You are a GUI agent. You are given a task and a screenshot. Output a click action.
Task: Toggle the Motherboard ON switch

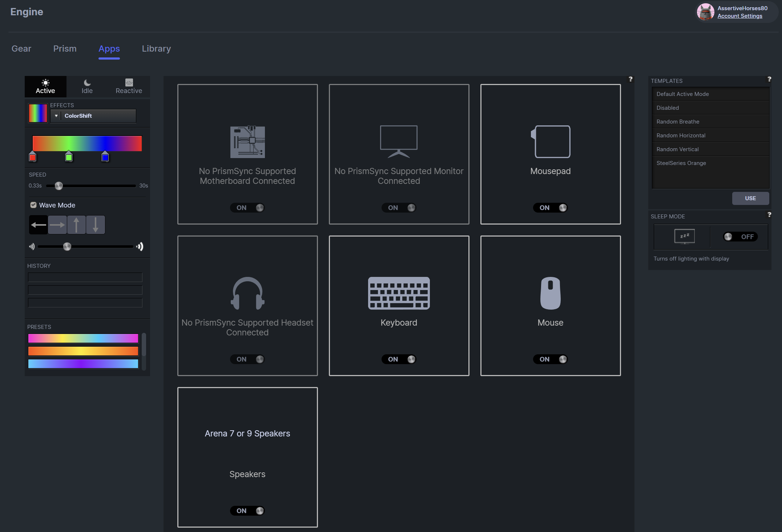247,208
